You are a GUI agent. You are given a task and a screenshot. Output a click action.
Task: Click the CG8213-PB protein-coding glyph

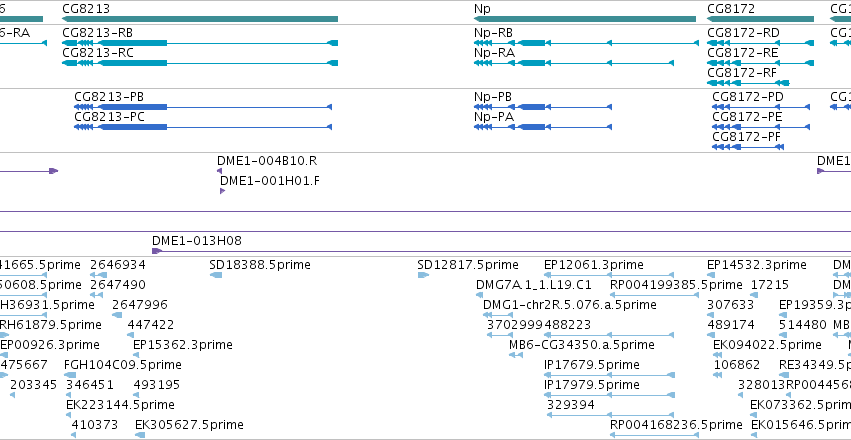[x=202, y=106]
